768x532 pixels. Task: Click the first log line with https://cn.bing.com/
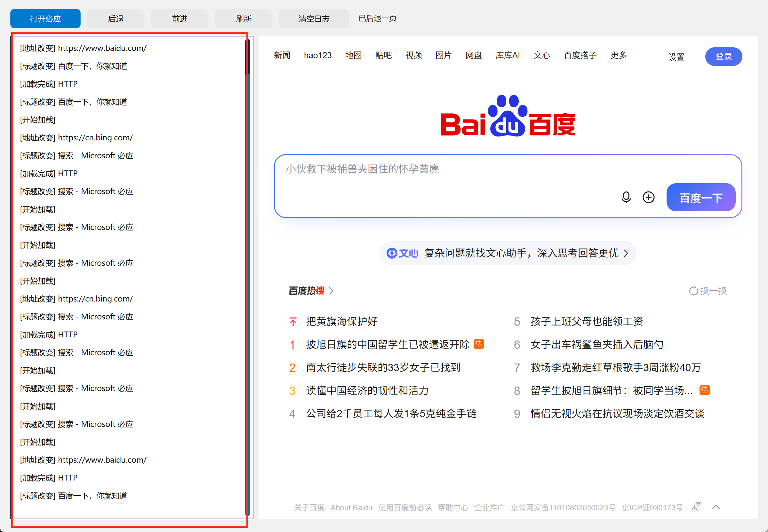pyautogui.click(x=76, y=137)
